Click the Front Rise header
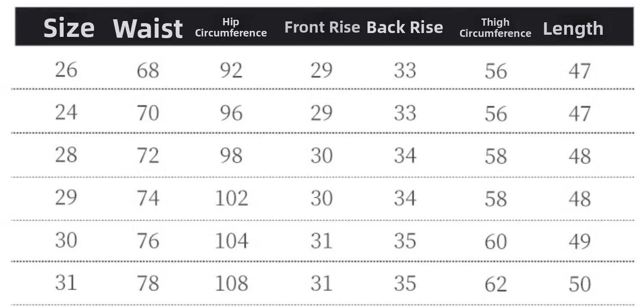 322,27
